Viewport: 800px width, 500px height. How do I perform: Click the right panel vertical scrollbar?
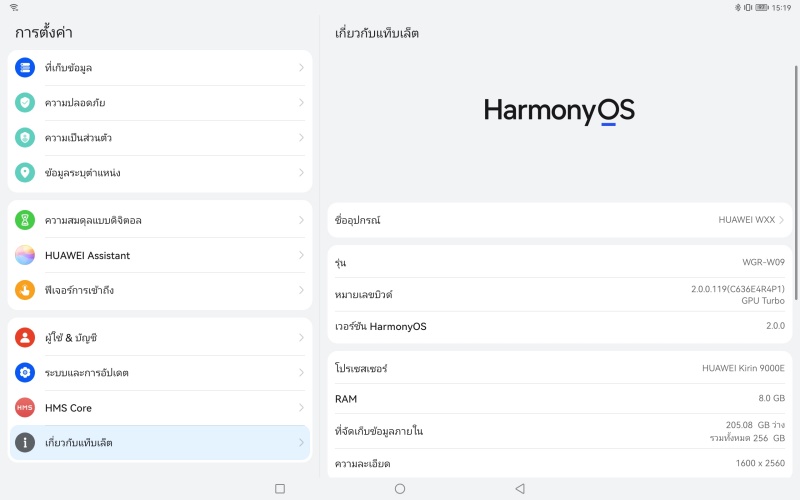(796, 184)
